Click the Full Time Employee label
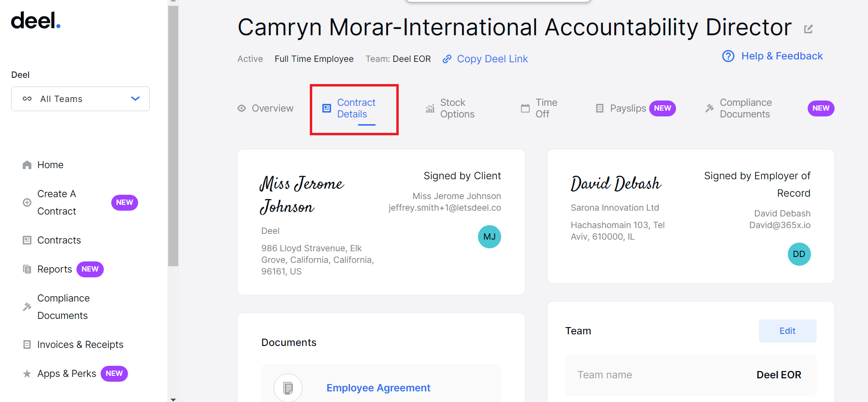 pos(314,59)
